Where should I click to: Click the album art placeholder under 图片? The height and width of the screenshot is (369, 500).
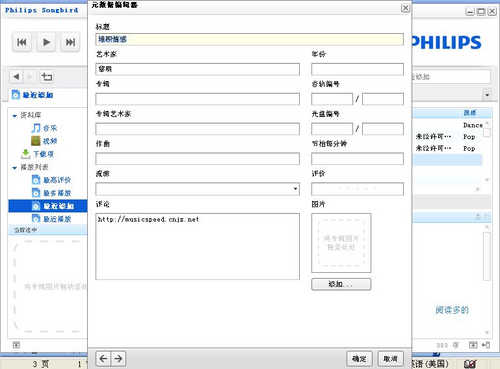(341, 243)
